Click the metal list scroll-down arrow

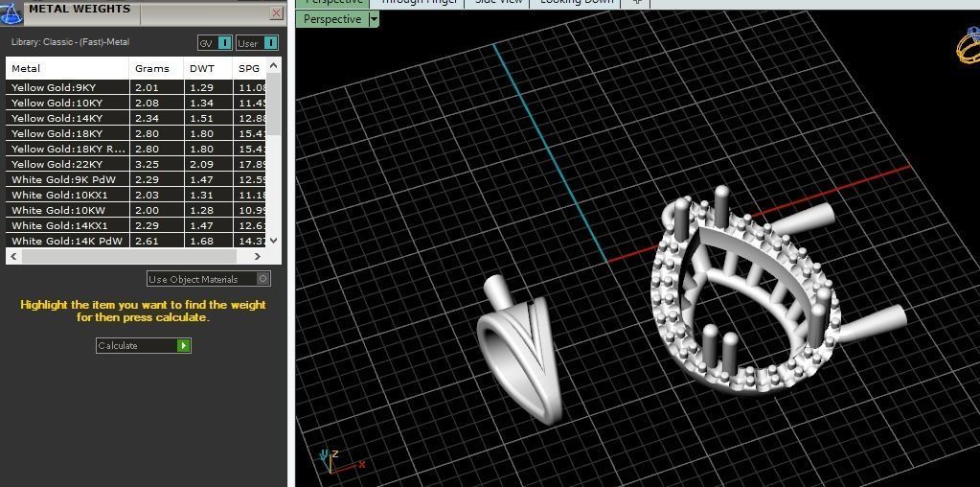[273, 241]
